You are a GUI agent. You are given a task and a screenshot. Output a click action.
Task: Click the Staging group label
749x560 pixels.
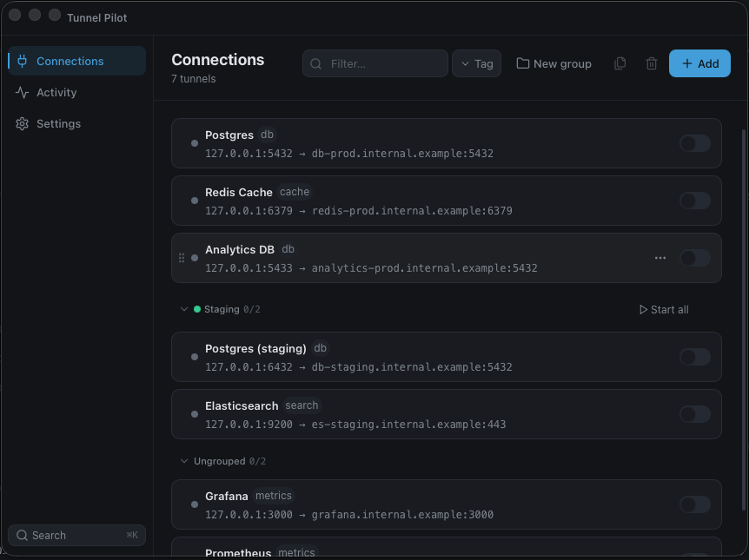point(222,309)
